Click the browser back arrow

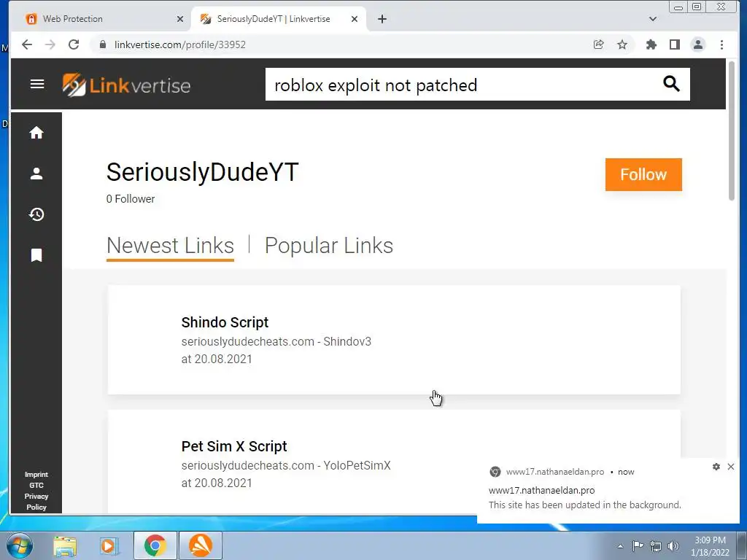27,44
